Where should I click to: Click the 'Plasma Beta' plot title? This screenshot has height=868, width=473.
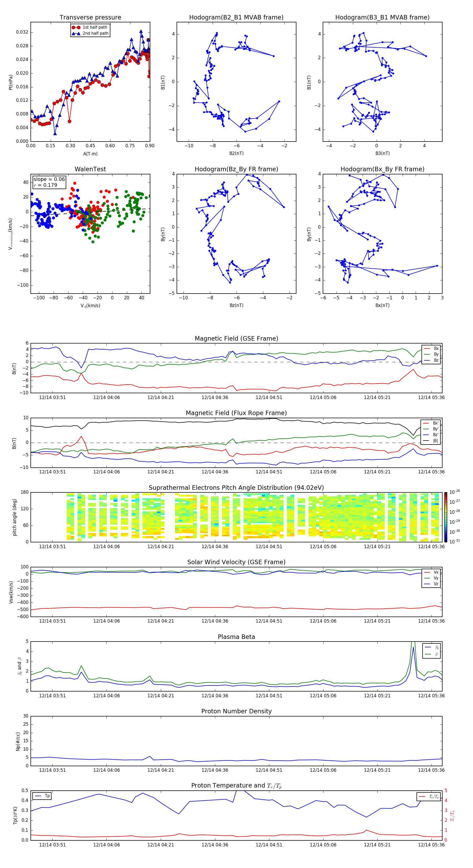point(236,637)
